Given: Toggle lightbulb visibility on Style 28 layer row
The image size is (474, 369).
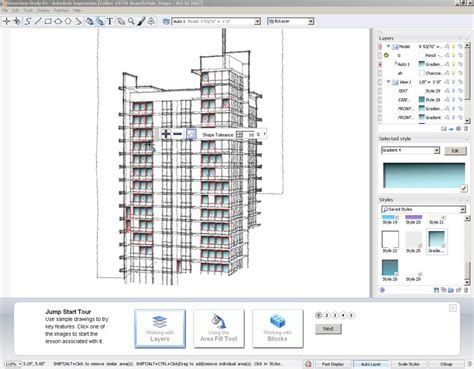Looking at the screenshot, I should pos(453,100).
